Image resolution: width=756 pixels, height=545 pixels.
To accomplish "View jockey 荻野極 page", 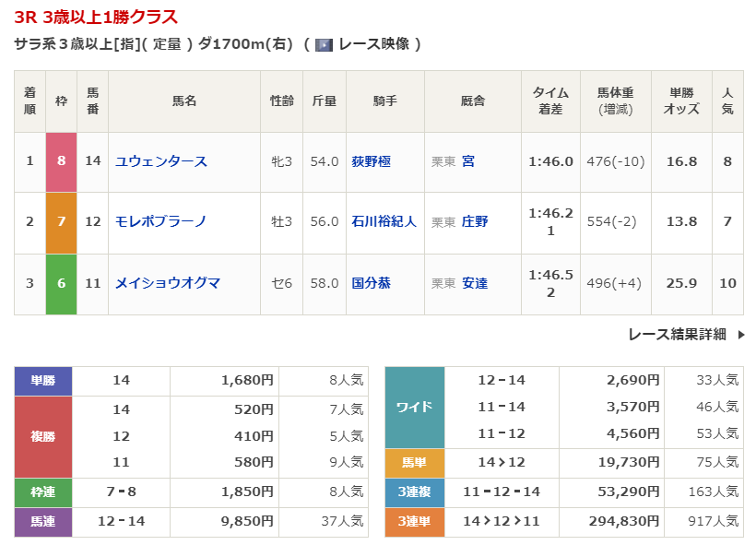I will pos(371,161).
